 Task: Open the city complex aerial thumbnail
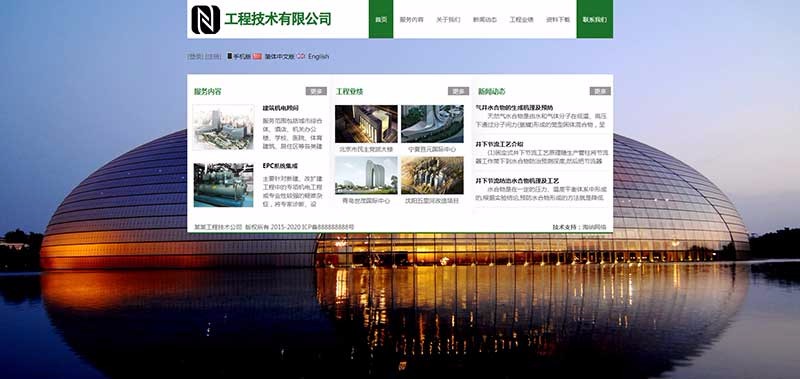(x=223, y=128)
